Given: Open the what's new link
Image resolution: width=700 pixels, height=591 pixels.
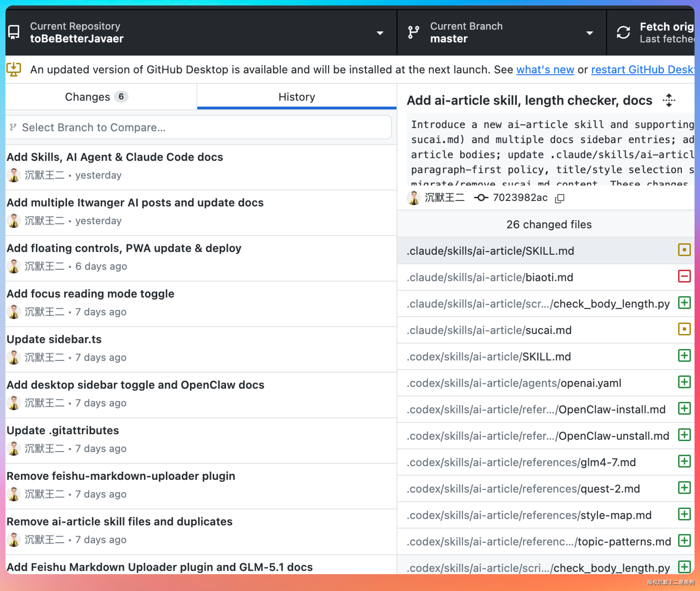Looking at the screenshot, I should coord(545,70).
